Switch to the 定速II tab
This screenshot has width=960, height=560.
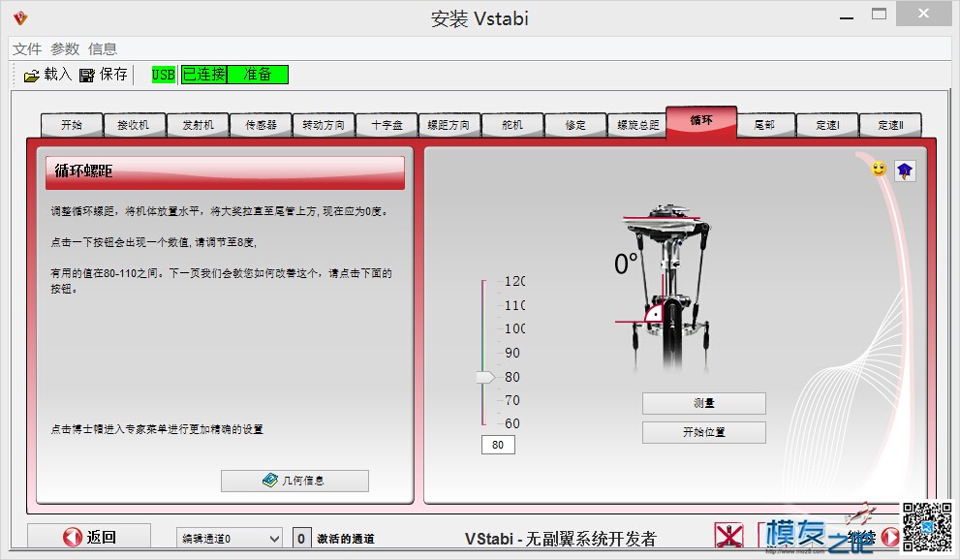coord(890,125)
